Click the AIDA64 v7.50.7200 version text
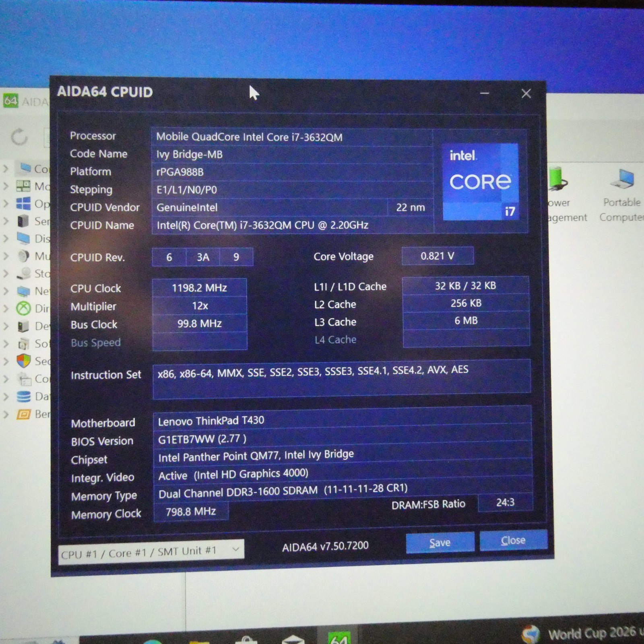The width and height of the screenshot is (644, 644). coord(325,546)
